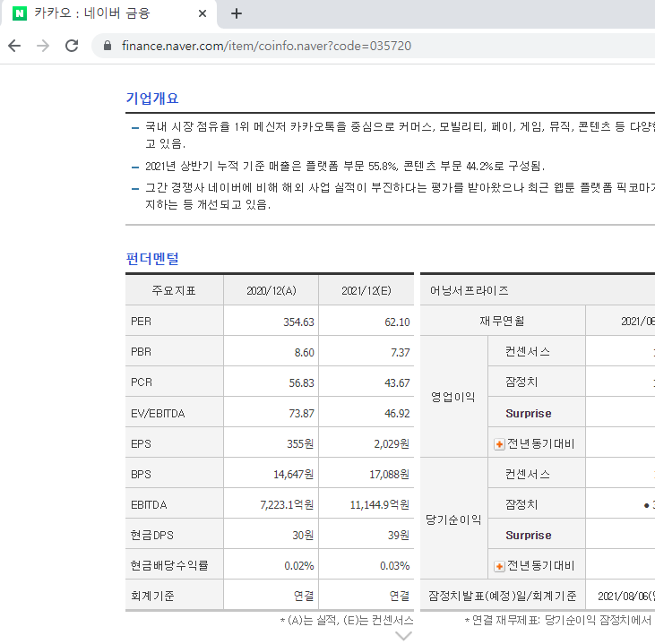Viewport: 655px width, 644px height.
Task: Click EV/EBITDA value 73.87
Action: coord(301,414)
